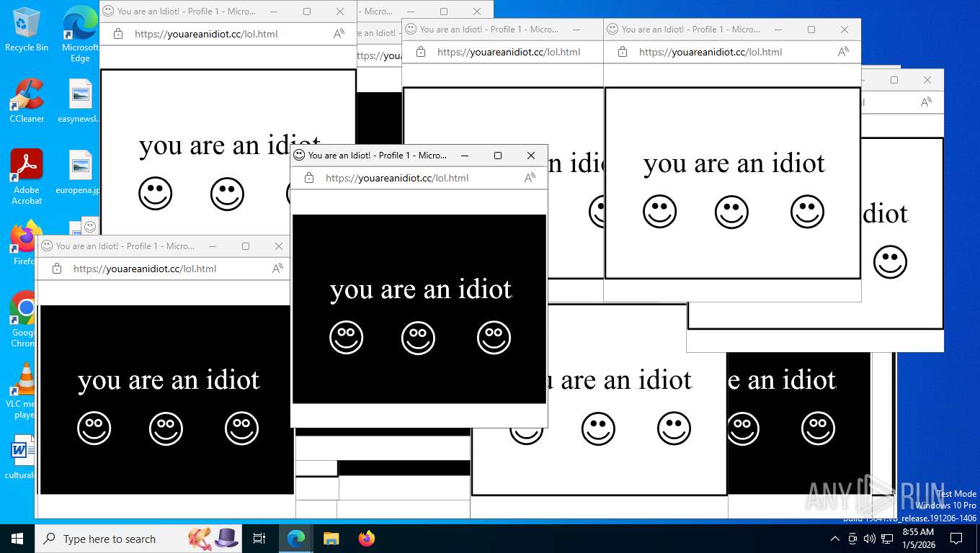Click lock icon in center black-page window
This screenshot has height=553, width=980.
coord(309,178)
